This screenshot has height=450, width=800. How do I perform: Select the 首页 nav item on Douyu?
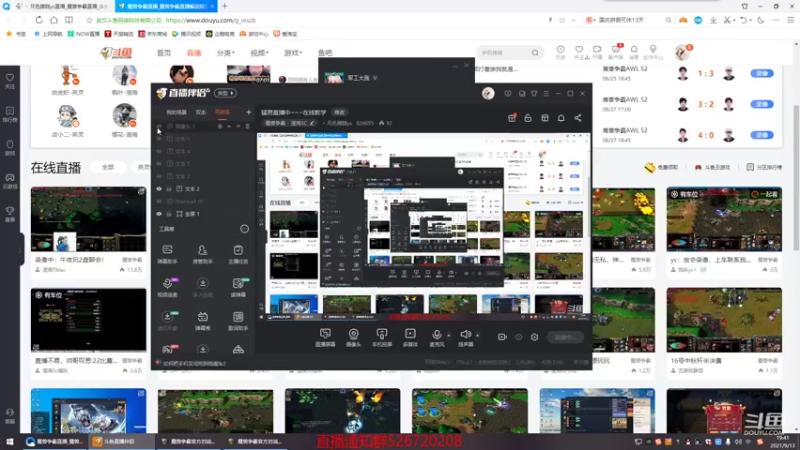pos(164,53)
